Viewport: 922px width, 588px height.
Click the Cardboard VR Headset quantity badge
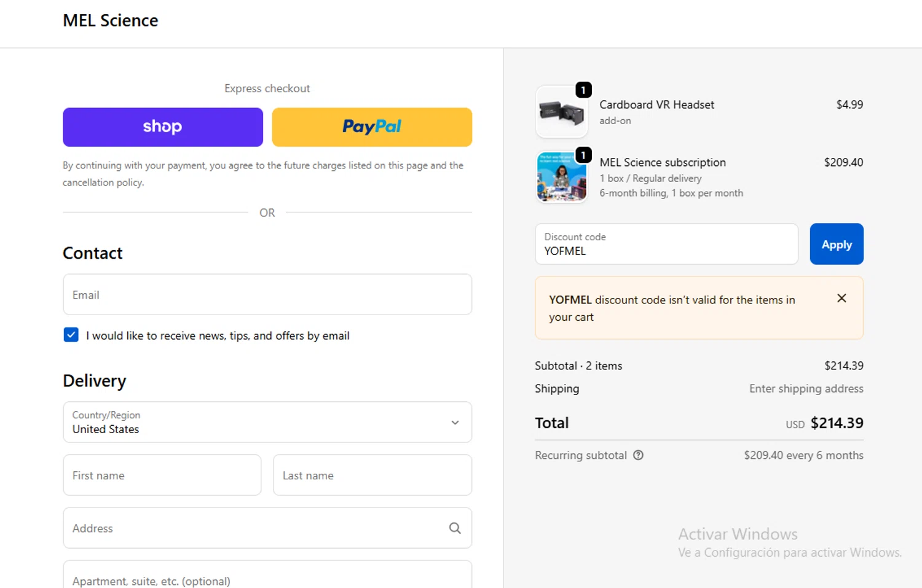pyautogui.click(x=583, y=90)
